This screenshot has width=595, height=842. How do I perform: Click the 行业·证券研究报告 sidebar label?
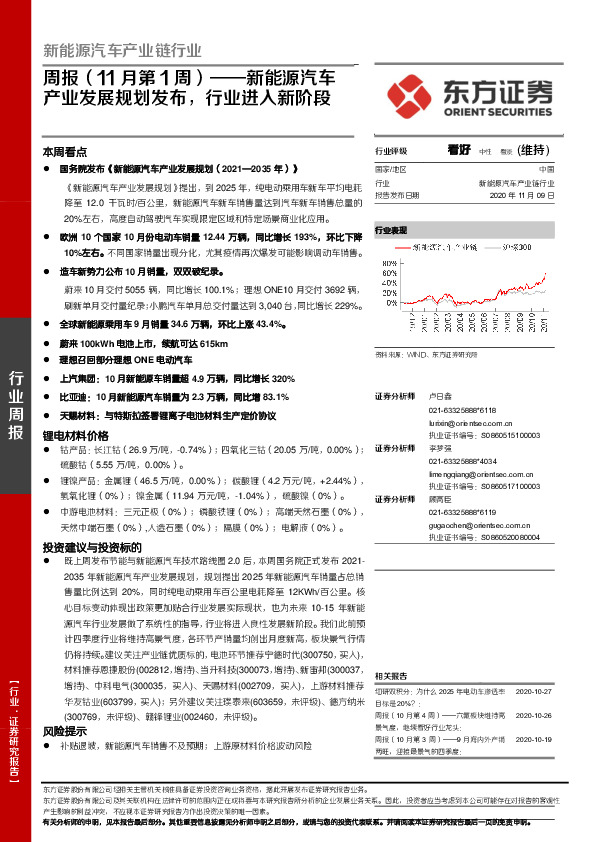[14, 732]
